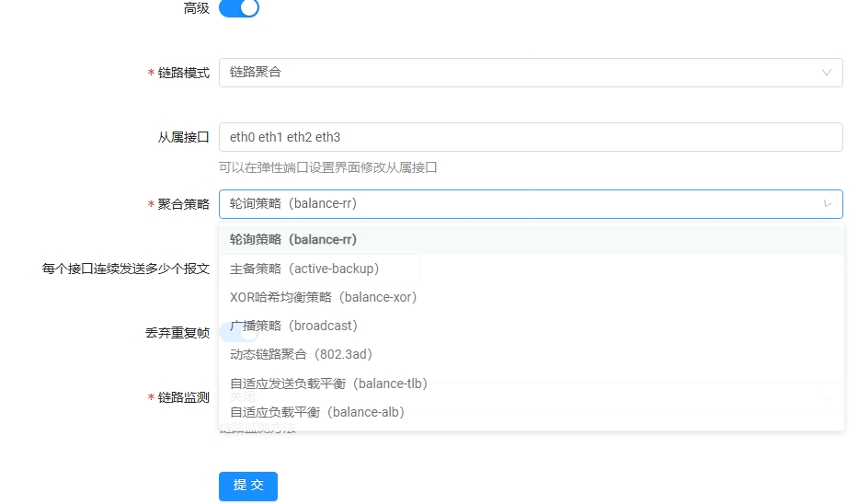Pick 自适应负载平衡 (balance-alb) option
The height and width of the screenshot is (504, 858).
(317, 412)
